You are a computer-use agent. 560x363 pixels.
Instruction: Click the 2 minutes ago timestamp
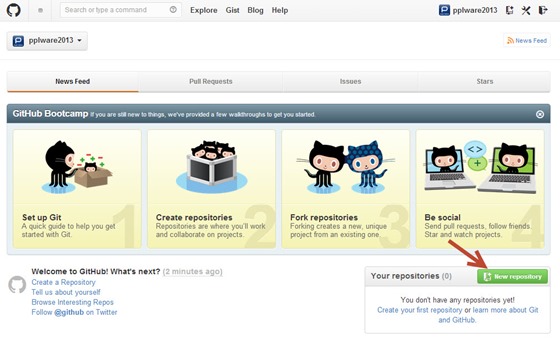click(x=192, y=272)
